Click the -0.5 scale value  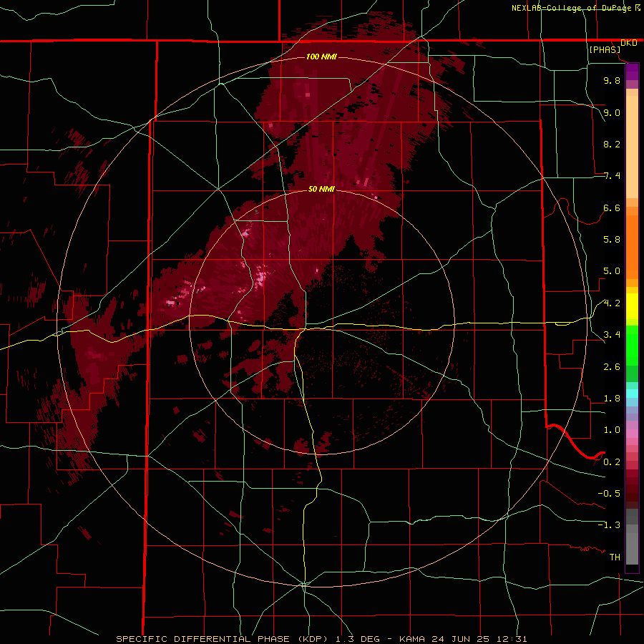point(609,494)
